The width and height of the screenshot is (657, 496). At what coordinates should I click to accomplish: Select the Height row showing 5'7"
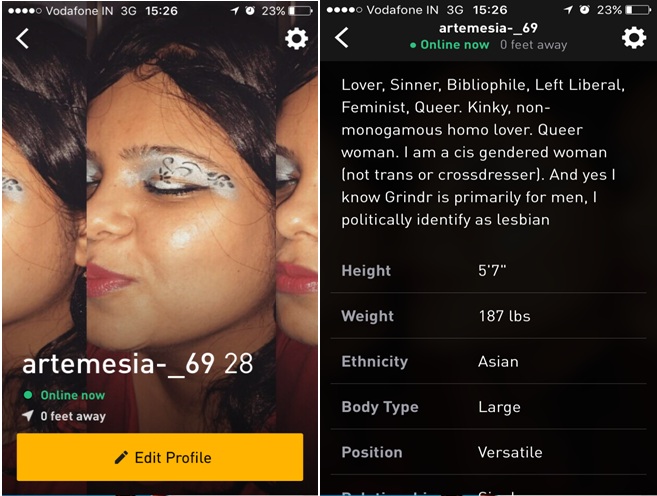(489, 271)
